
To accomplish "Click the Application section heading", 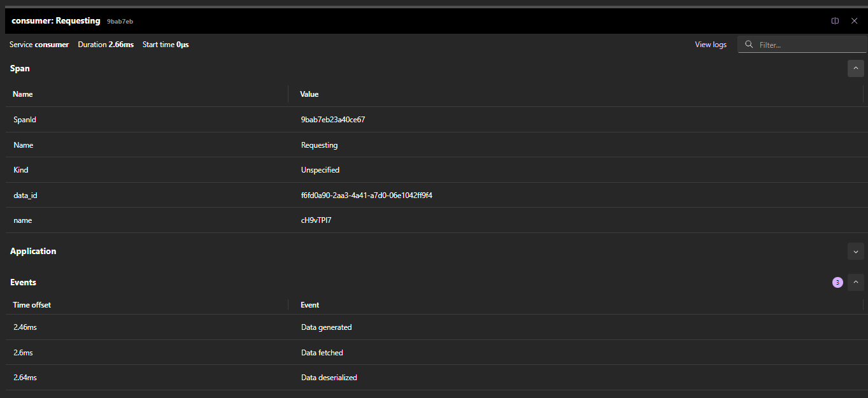I will click(33, 252).
